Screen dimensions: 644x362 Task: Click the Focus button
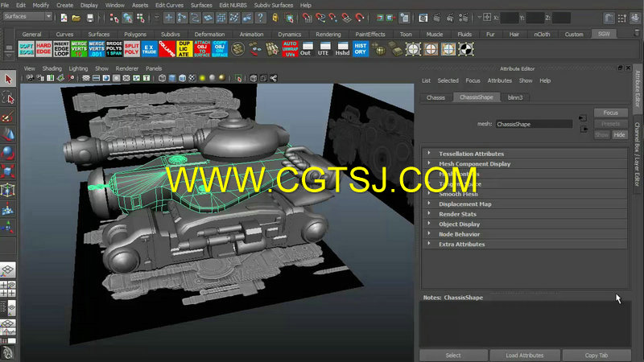pyautogui.click(x=611, y=113)
